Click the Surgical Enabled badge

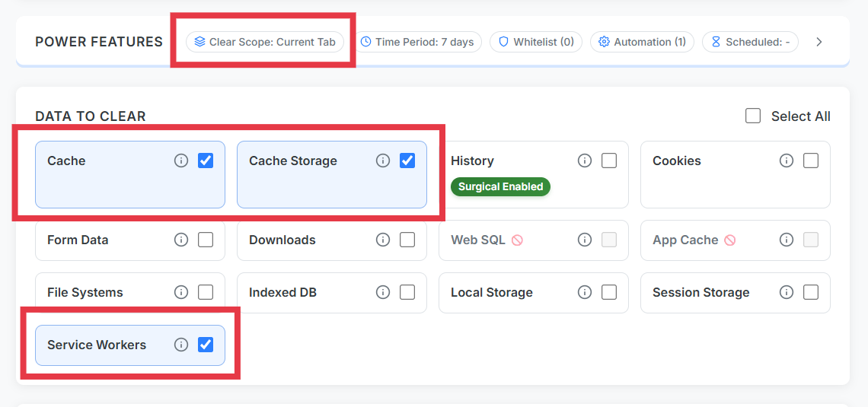tap(500, 187)
